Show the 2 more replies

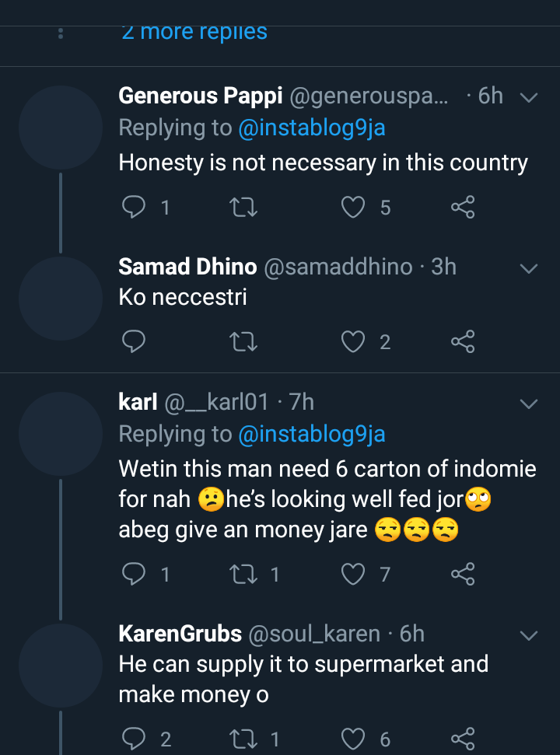[x=194, y=32]
